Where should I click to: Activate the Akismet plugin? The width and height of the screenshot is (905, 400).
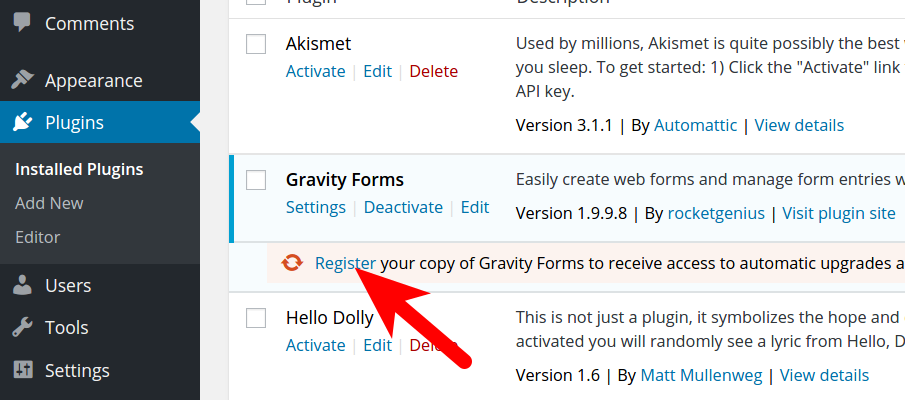coord(315,71)
